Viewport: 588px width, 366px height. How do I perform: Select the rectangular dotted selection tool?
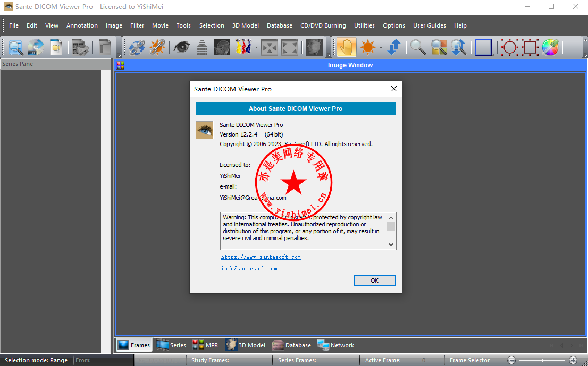click(x=530, y=47)
